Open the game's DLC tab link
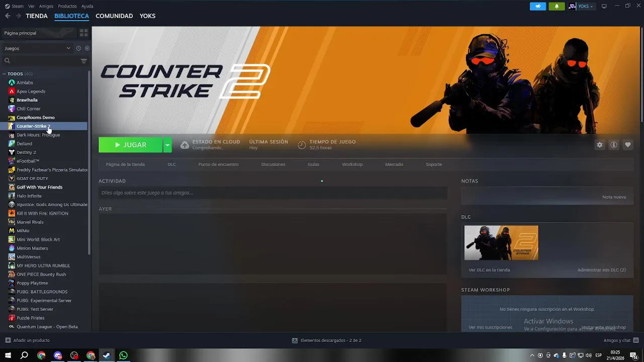644x362 pixels. [172, 164]
